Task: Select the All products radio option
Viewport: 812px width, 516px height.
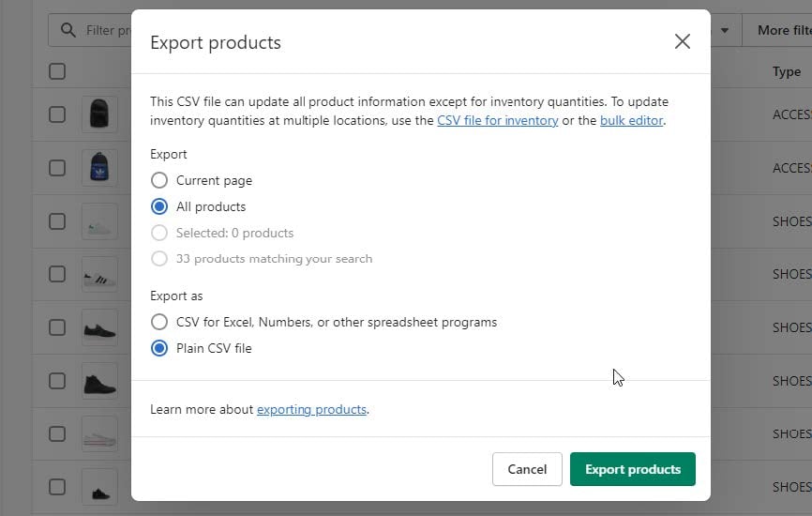Action: click(159, 206)
